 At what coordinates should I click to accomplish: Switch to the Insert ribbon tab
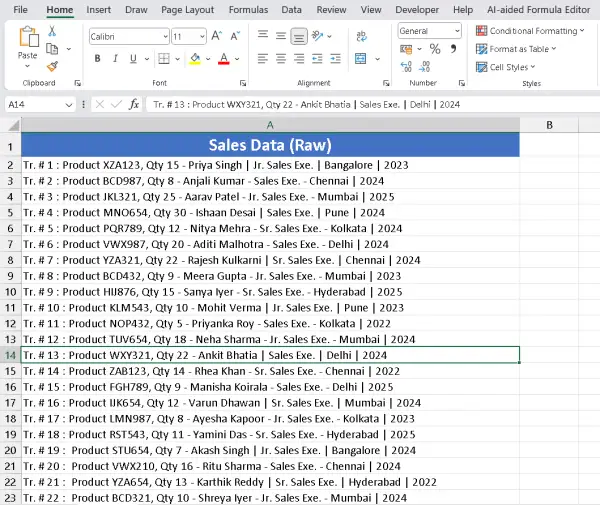point(98,9)
